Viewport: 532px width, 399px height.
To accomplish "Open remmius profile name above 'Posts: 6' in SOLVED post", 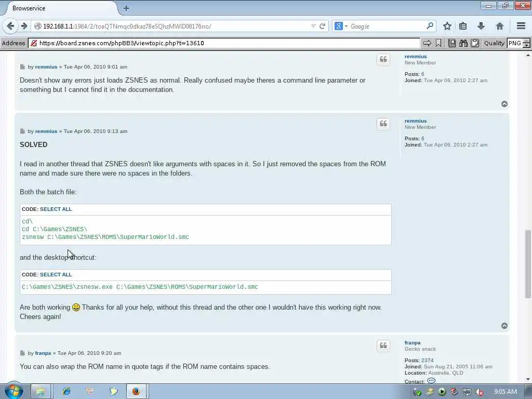I will point(416,121).
